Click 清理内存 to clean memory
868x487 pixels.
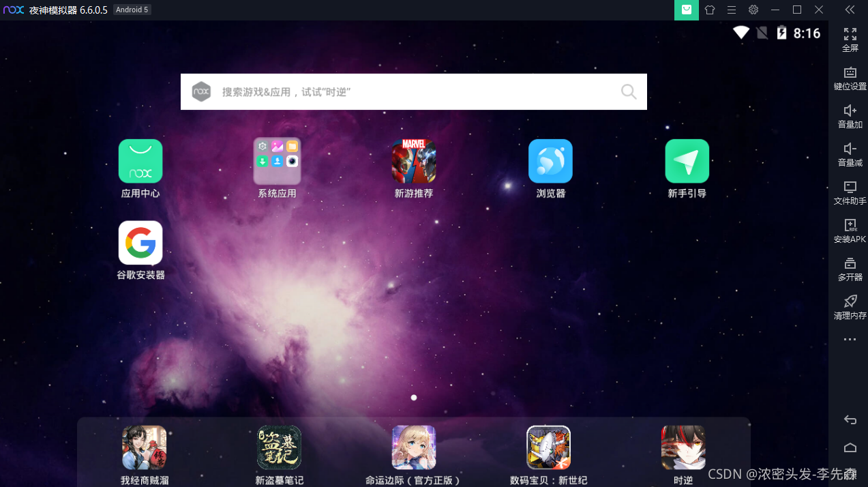[x=850, y=308]
